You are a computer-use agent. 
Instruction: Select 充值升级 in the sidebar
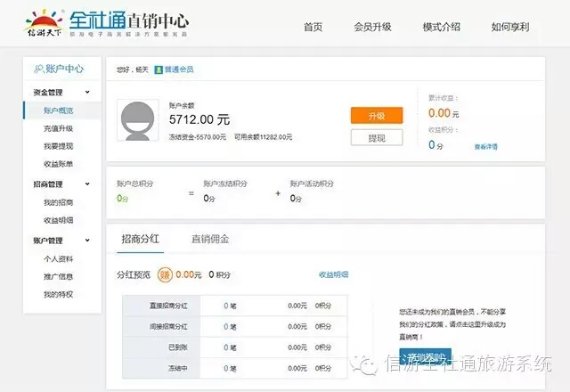58,128
